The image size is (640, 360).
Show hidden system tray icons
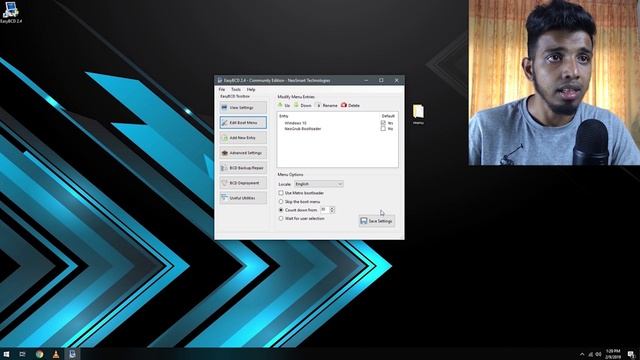[x=582, y=354]
